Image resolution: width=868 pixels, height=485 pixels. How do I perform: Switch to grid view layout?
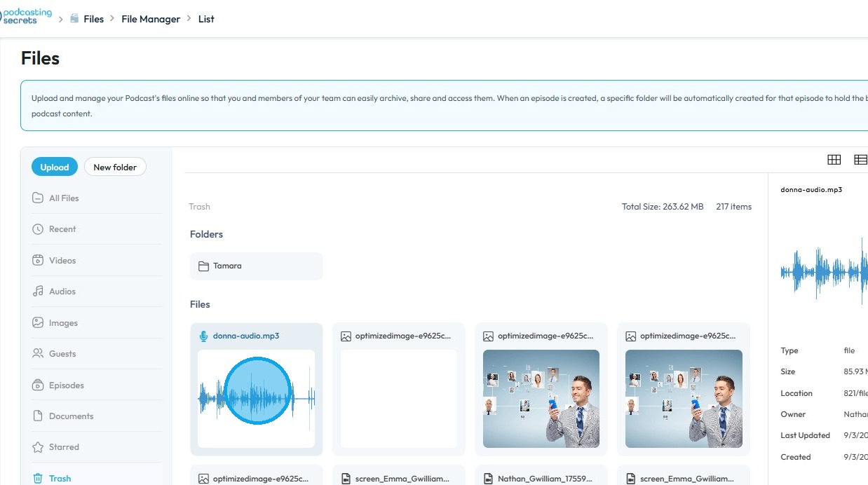tap(834, 160)
